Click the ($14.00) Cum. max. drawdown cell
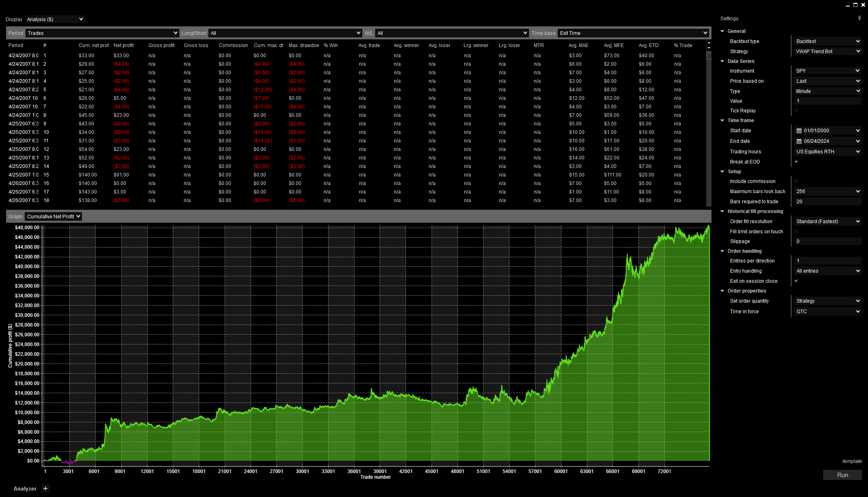The height and width of the screenshot is (497, 868). point(263,141)
